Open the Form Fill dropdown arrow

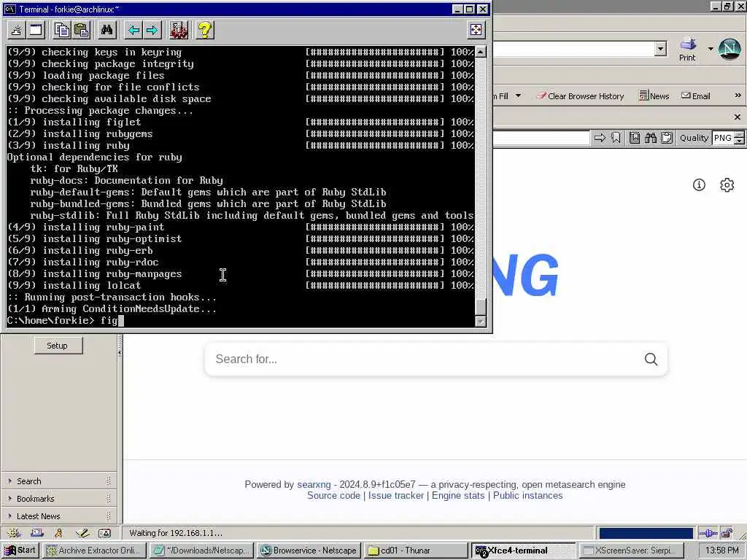(x=518, y=96)
